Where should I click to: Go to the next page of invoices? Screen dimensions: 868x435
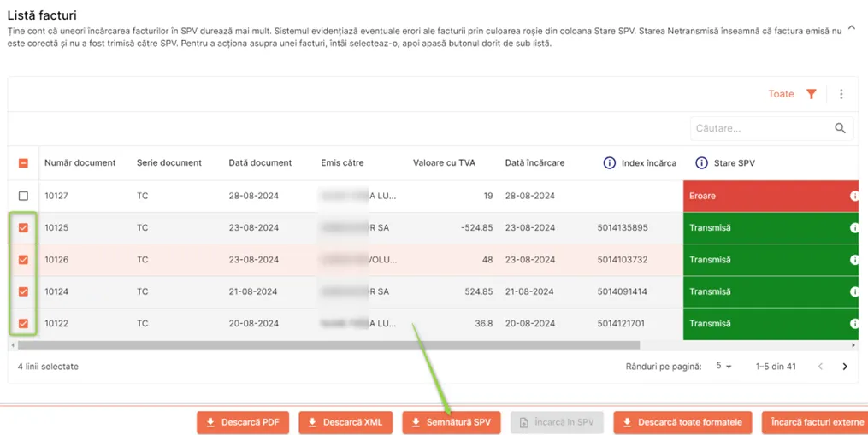pos(845,367)
